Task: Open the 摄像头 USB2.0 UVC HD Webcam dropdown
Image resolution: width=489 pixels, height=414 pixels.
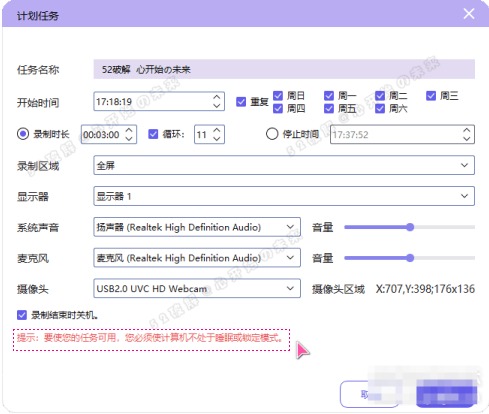Action: point(197,288)
